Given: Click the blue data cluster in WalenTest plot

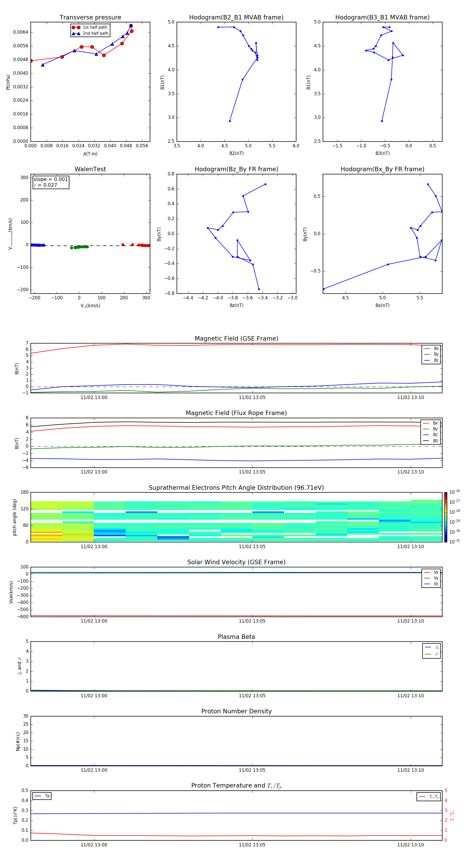Looking at the screenshot, I should 38,245.
